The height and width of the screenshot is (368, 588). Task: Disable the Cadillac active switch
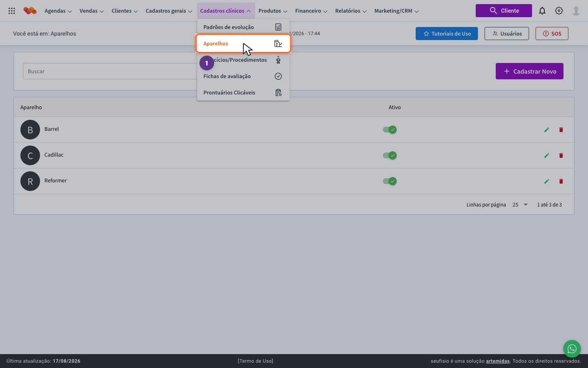click(390, 155)
